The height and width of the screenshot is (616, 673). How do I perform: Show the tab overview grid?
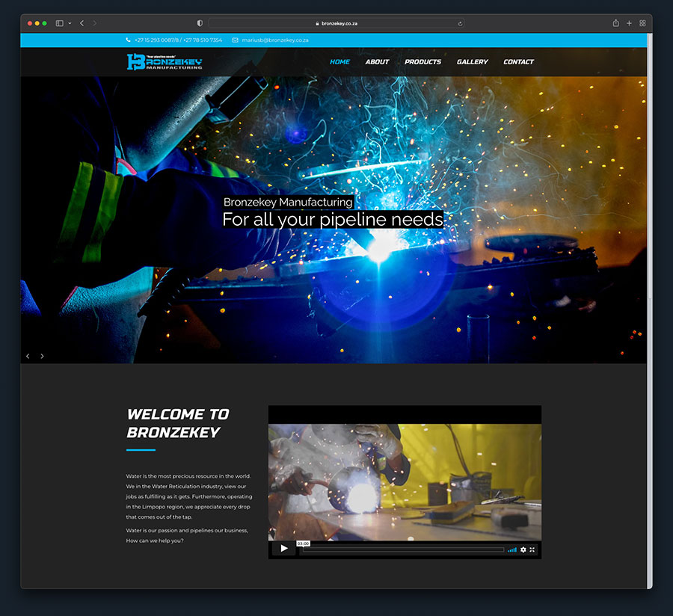(642, 23)
